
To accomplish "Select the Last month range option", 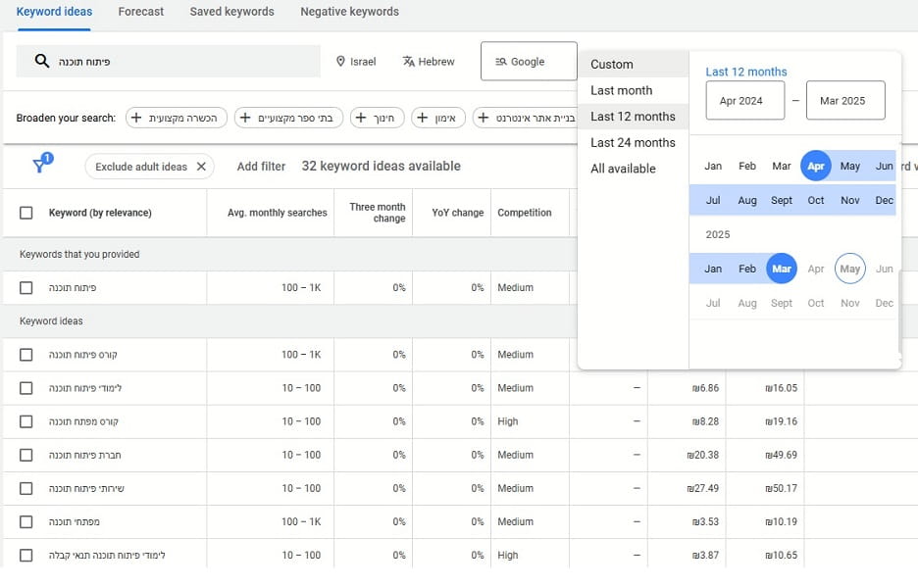I will click(x=633, y=91).
